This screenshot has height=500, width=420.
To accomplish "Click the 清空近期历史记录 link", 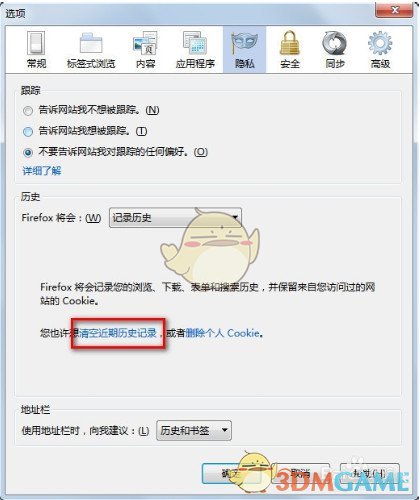I will 118,333.
